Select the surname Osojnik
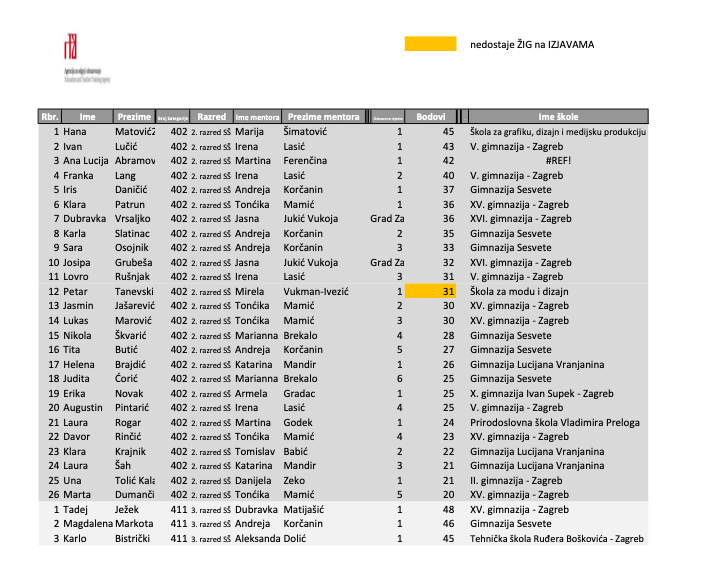The image size is (709, 571). [132, 247]
